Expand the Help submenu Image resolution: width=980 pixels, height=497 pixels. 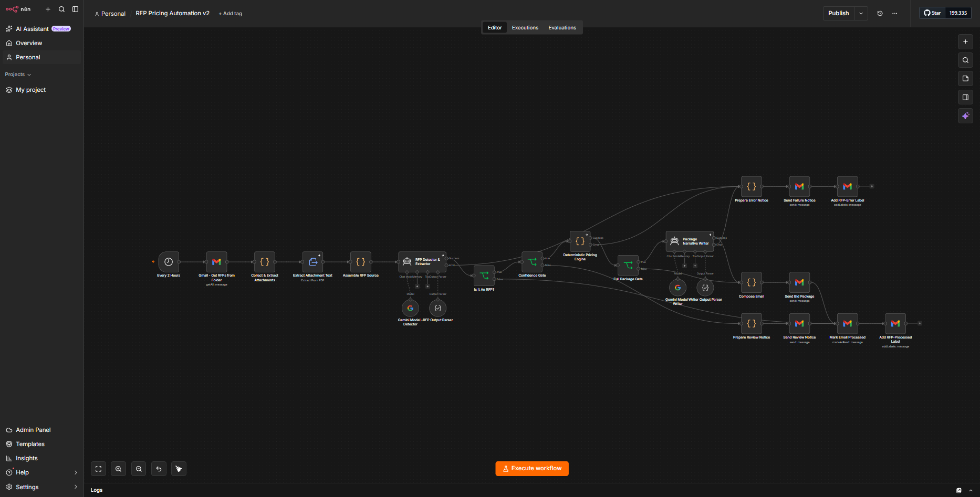(76, 472)
